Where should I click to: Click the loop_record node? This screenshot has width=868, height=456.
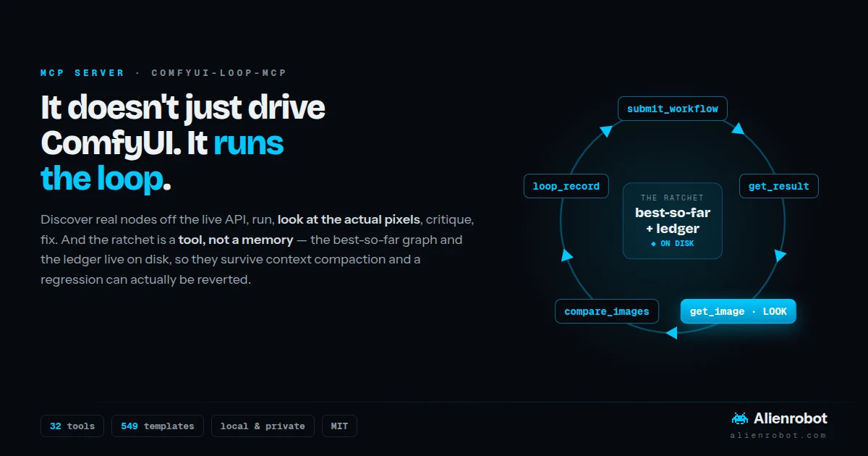coord(566,186)
